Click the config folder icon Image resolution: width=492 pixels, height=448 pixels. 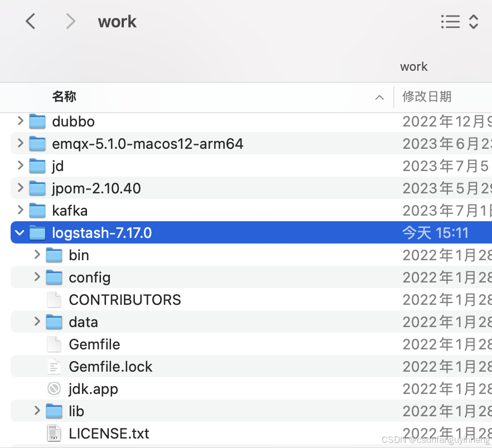55,277
